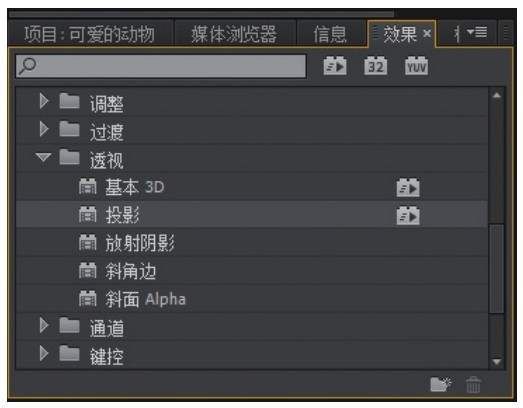Switch to the 媒体浏览器 tab
This screenshot has height=408, width=523.
pyautogui.click(x=234, y=34)
